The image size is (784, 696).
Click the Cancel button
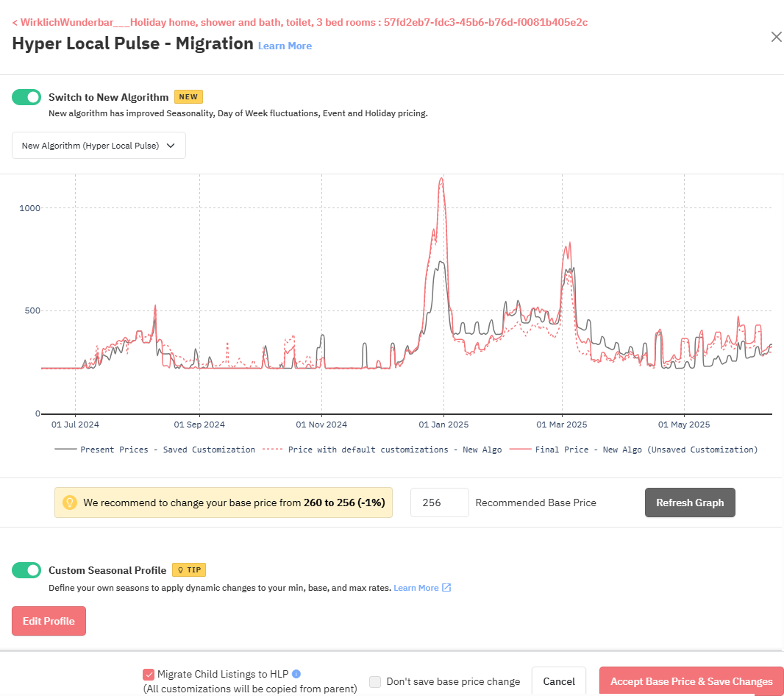pos(559,681)
